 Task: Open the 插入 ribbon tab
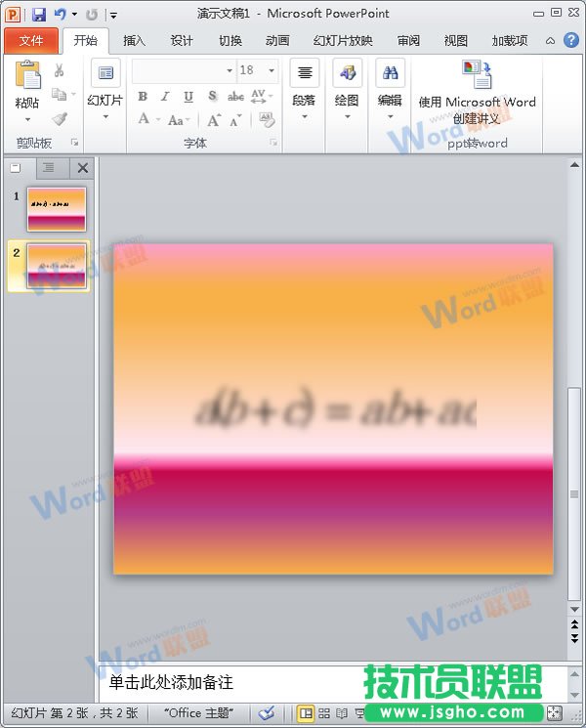click(134, 41)
